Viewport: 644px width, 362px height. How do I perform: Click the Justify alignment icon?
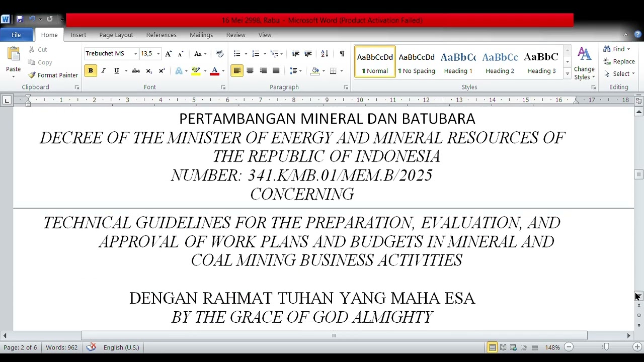coord(276,71)
